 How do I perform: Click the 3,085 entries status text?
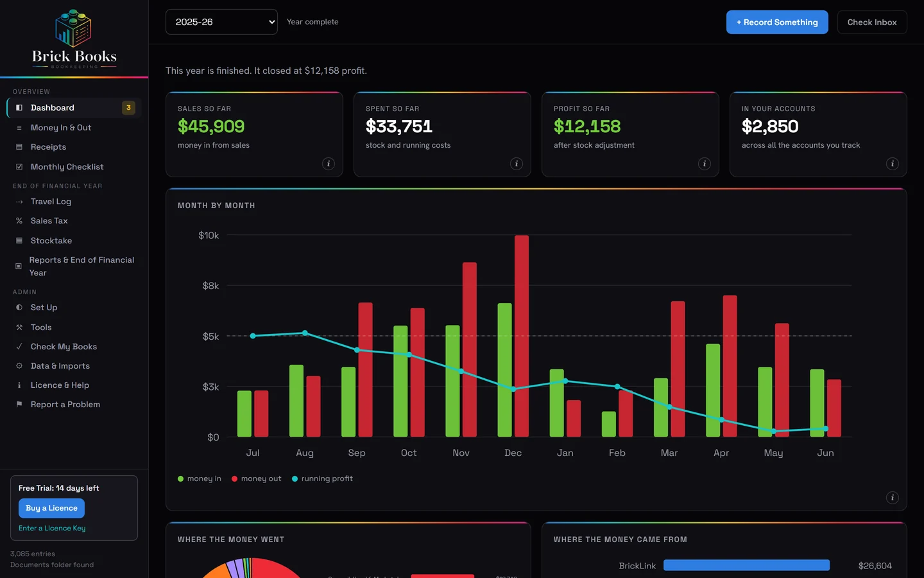pyautogui.click(x=33, y=554)
